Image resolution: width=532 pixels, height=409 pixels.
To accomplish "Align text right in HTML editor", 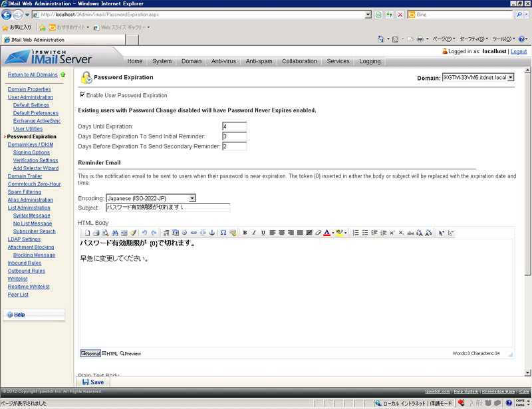I will click(x=291, y=233).
